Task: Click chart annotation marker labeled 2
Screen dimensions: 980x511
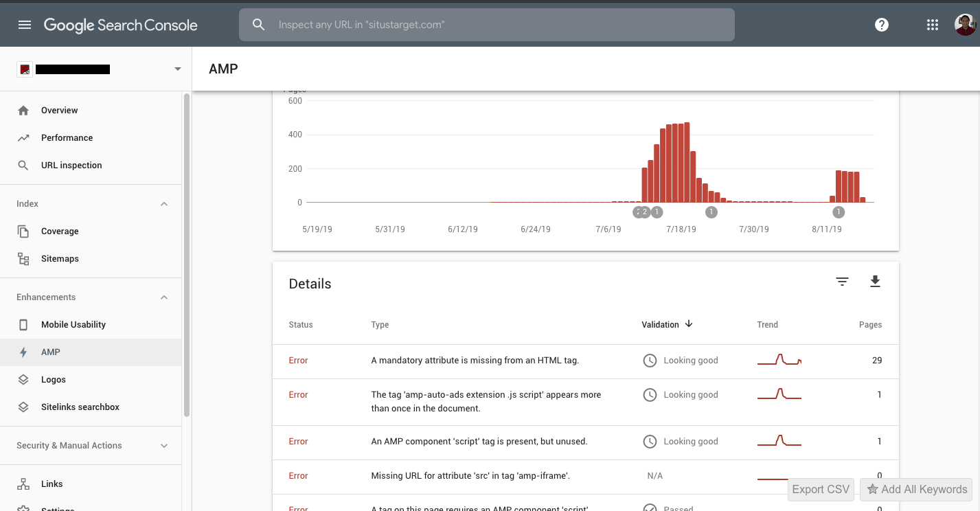Action: click(645, 212)
